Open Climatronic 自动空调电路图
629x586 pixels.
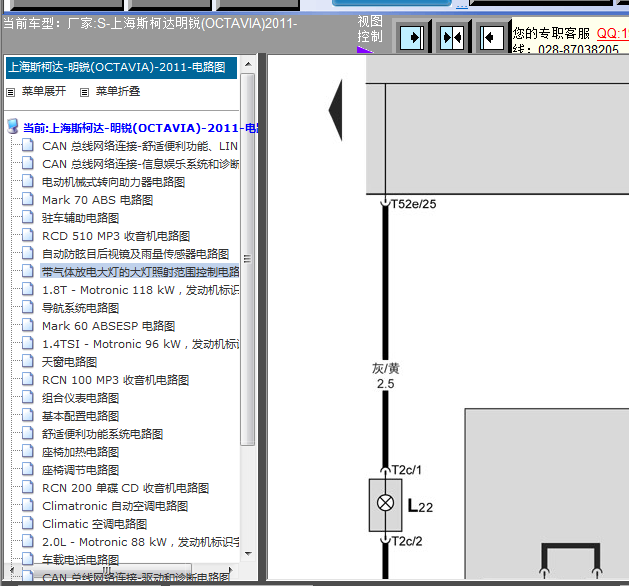point(115,506)
